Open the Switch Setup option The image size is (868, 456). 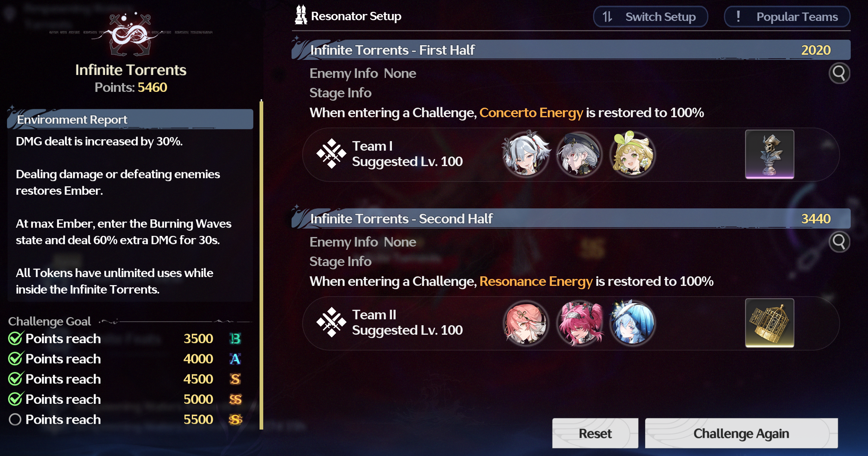(x=650, y=17)
